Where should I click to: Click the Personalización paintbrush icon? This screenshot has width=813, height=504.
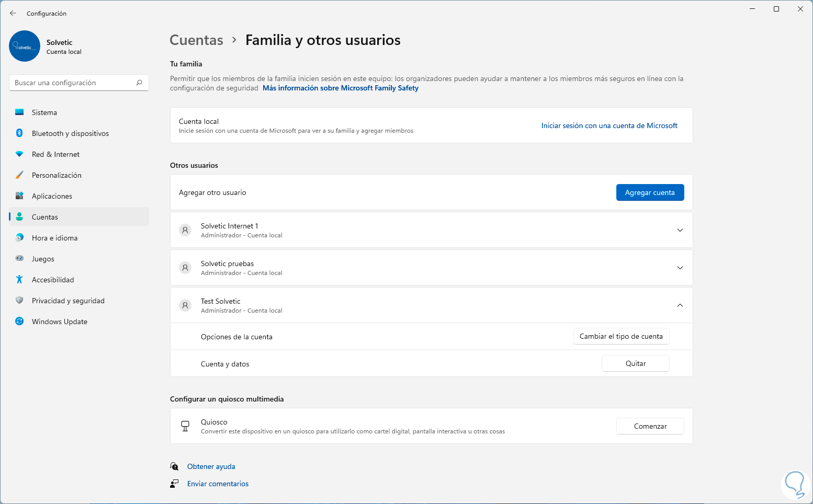(19, 175)
